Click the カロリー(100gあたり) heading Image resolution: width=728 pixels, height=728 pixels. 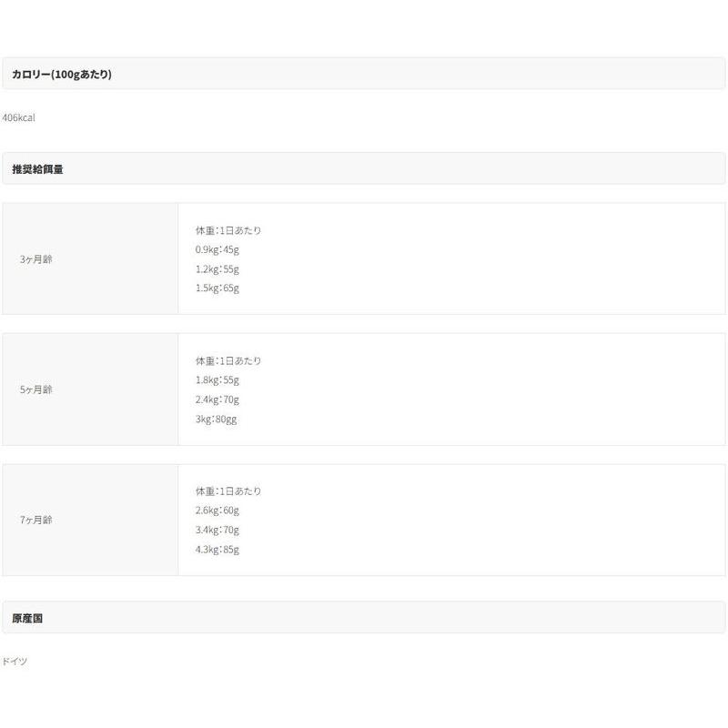coord(62,75)
